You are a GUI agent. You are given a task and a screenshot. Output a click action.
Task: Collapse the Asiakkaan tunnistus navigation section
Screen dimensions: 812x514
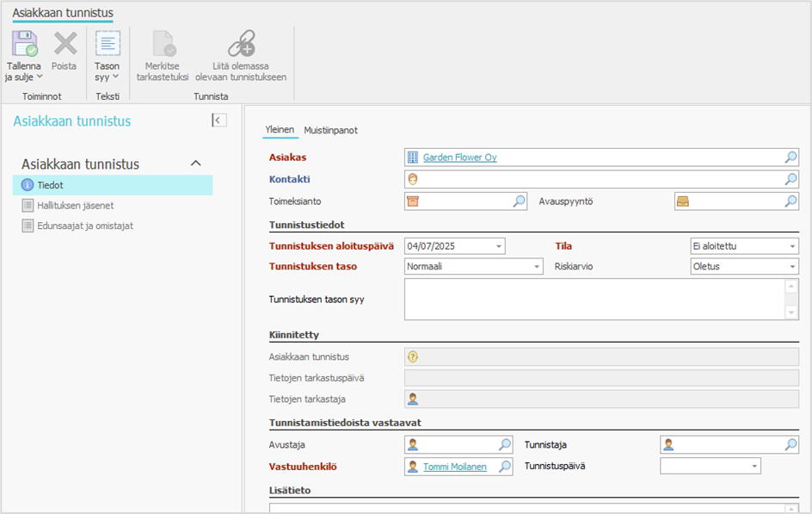coord(195,164)
